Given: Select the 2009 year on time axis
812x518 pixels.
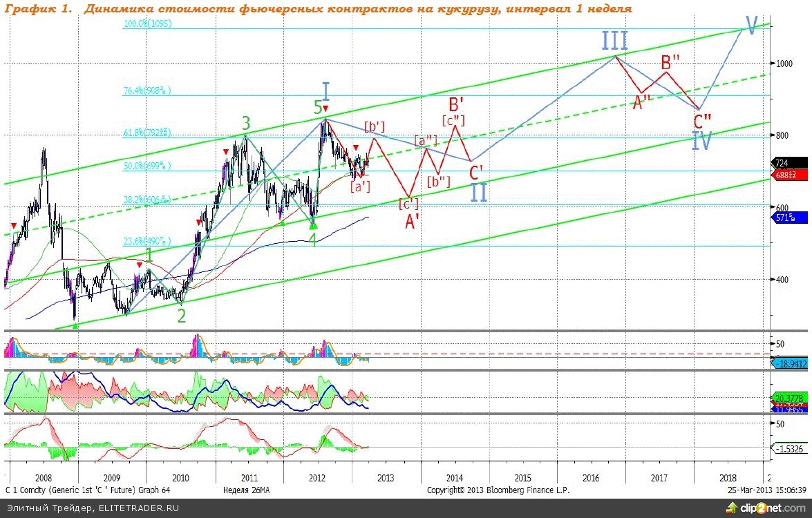Looking at the screenshot, I should (x=112, y=477).
